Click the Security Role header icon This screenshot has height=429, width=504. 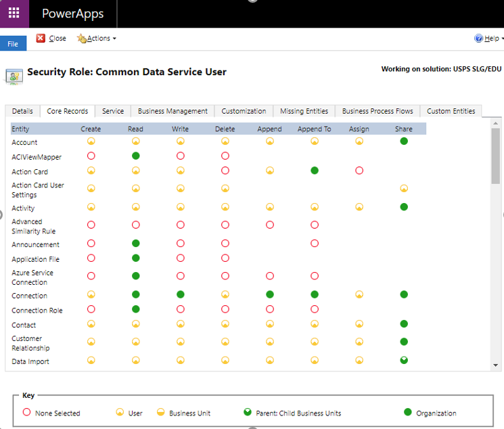pyautogui.click(x=14, y=75)
